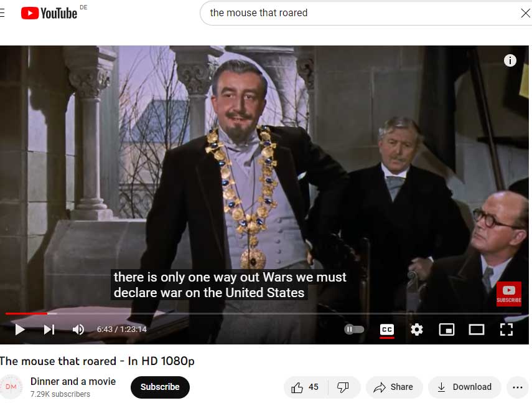Play the video
Viewport: 532px width, 403px height.
(x=20, y=330)
